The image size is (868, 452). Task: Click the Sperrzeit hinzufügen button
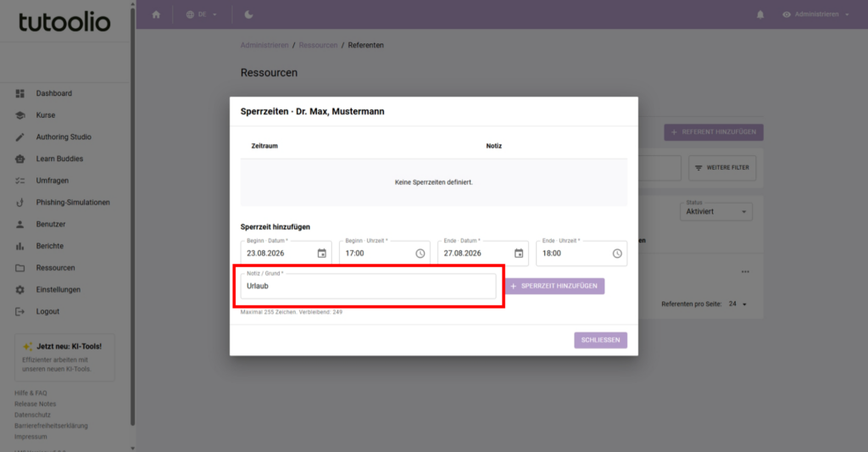click(554, 286)
